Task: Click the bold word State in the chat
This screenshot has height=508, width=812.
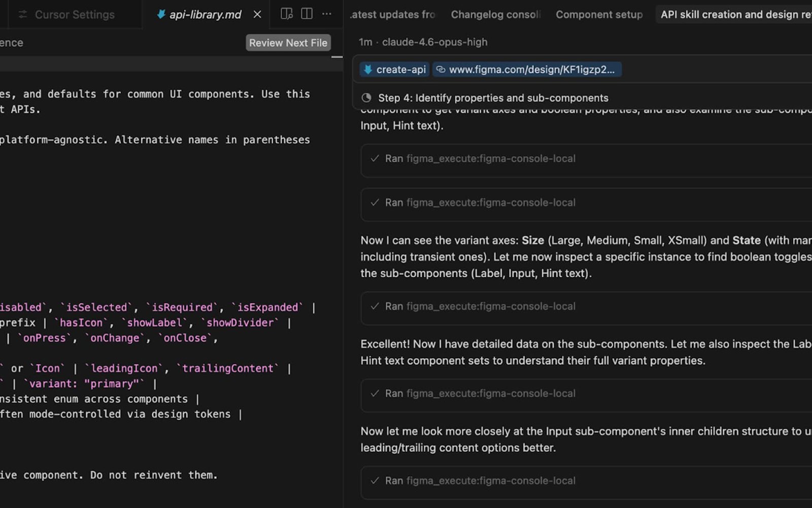Action: 747,240
